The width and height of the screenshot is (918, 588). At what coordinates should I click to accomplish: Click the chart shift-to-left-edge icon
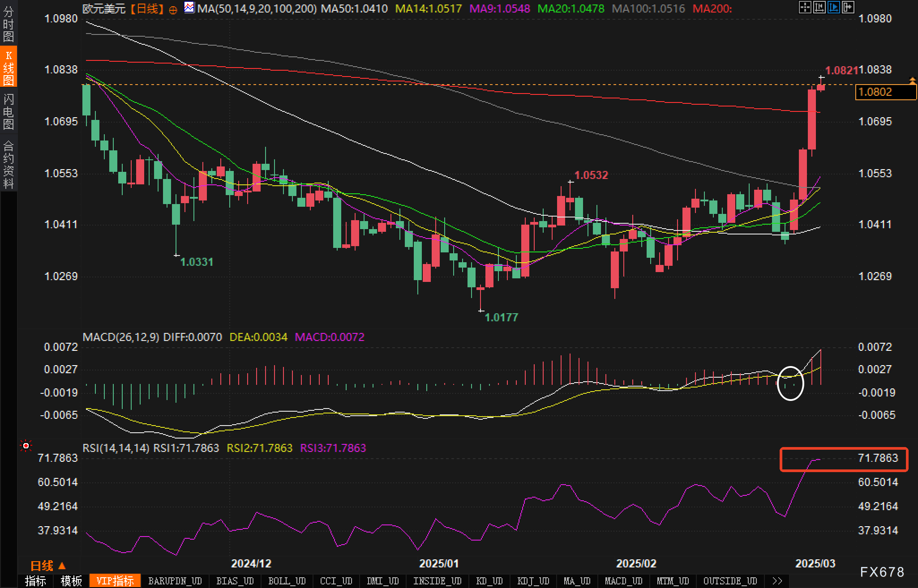pos(819,8)
